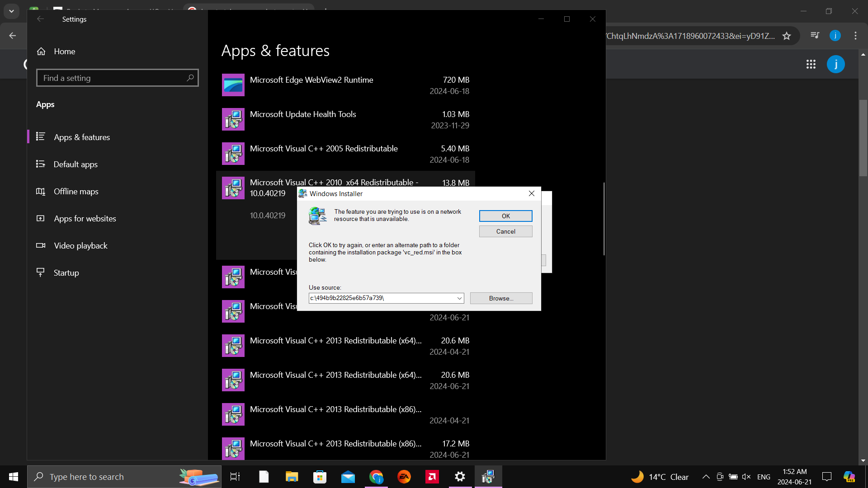This screenshot has width=868, height=488.
Task: Select Microsoft Edge WebView2 Runtime app name
Action: point(311,80)
